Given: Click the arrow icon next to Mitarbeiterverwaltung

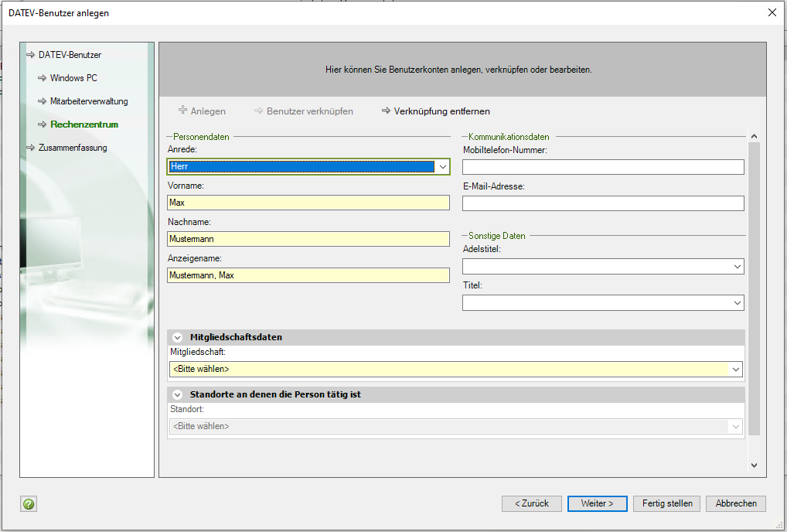Looking at the screenshot, I should pos(43,101).
